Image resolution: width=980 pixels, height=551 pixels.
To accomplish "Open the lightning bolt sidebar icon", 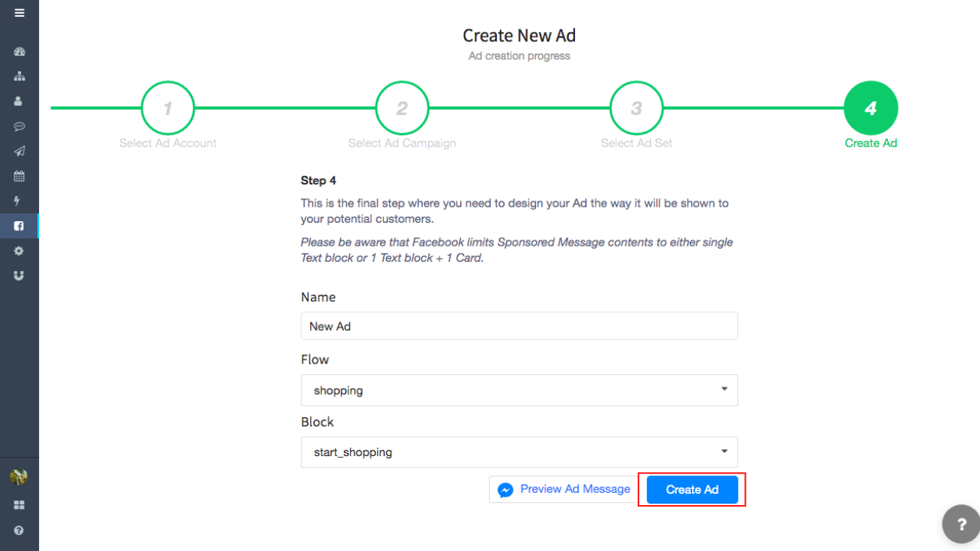I will pos(19,201).
